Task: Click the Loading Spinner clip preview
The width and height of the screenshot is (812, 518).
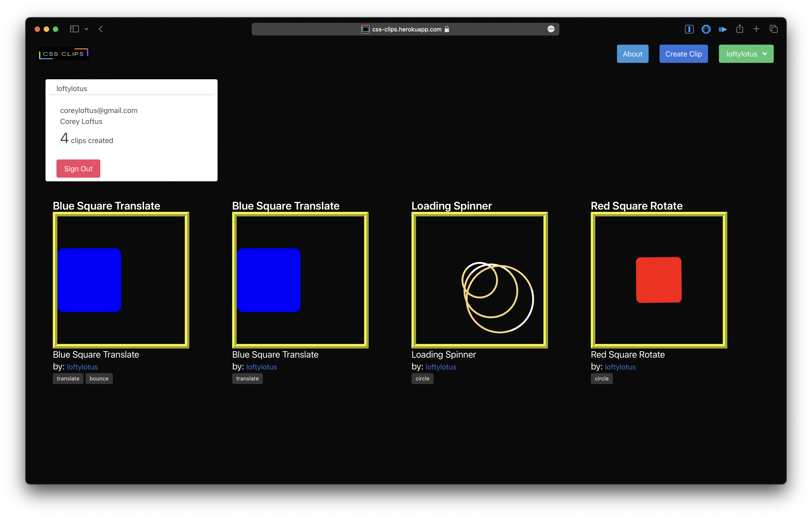Action: coord(479,280)
